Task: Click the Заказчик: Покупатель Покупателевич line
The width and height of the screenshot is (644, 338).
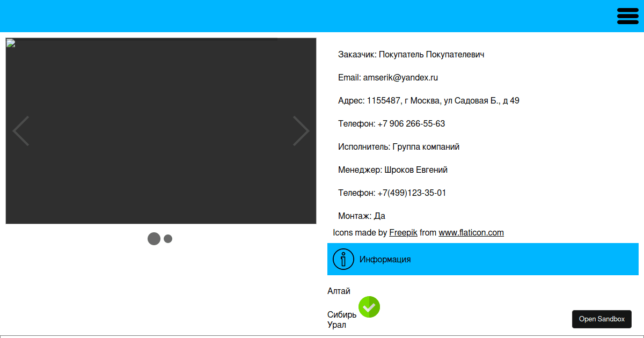Action: 411,54
